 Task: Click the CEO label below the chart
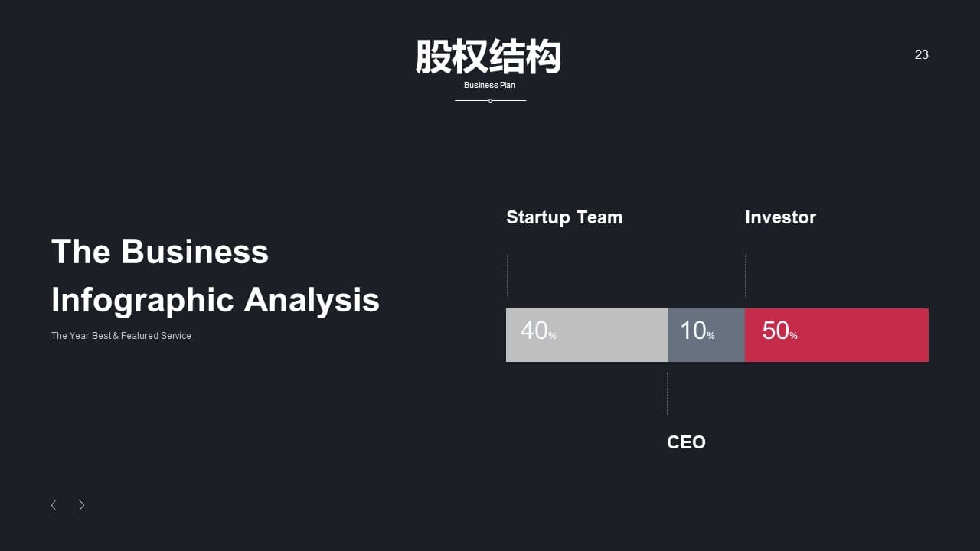point(686,442)
